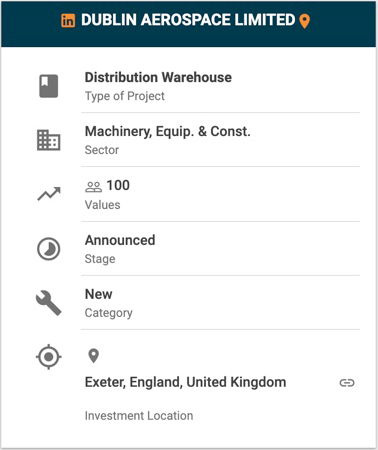Click the Investment Location label
The height and width of the screenshot is (450, 378).
point(139,416)
